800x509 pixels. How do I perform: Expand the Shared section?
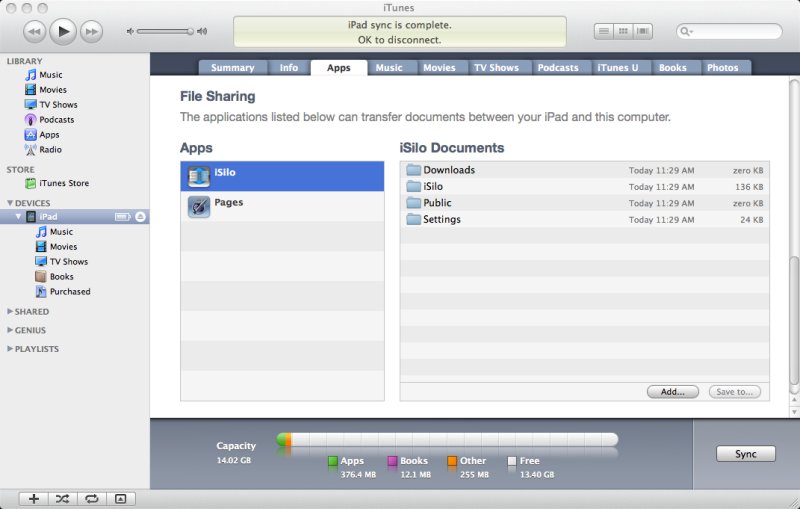pos(10,312)
